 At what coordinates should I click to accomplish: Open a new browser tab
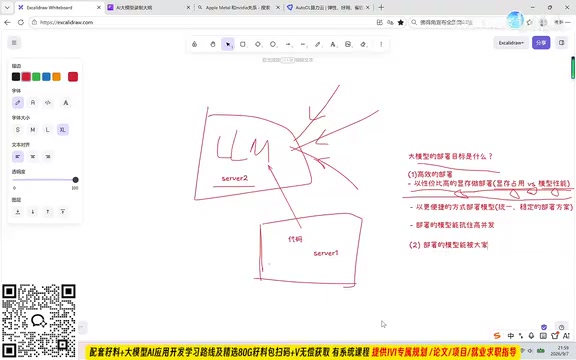pyautogui.click(x=381, y=7)
